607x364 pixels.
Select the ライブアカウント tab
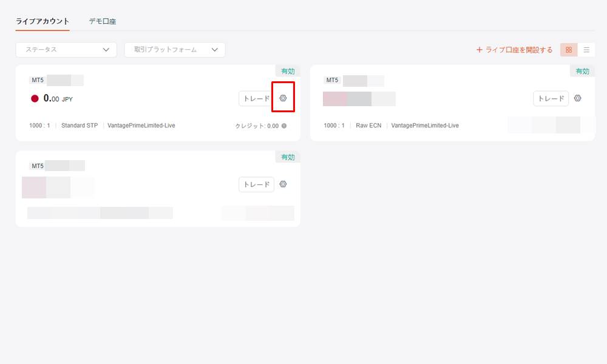click(x=42, y=21)
